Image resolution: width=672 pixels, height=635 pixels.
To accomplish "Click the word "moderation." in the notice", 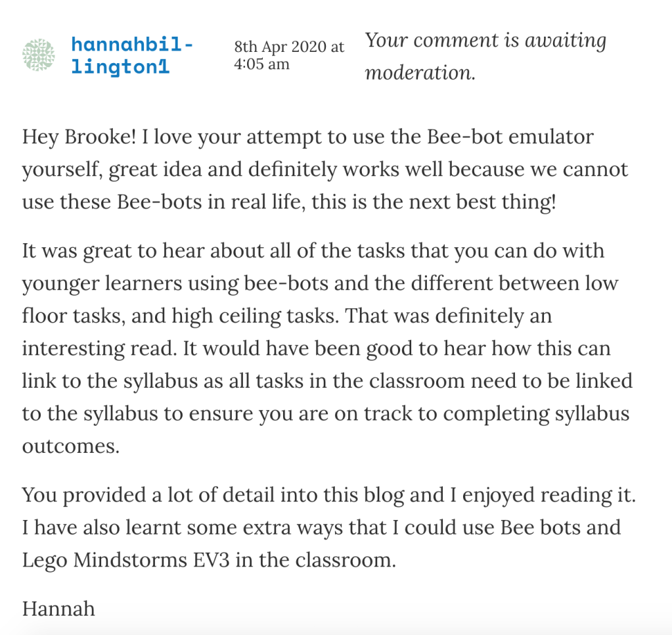I will 420,72.
